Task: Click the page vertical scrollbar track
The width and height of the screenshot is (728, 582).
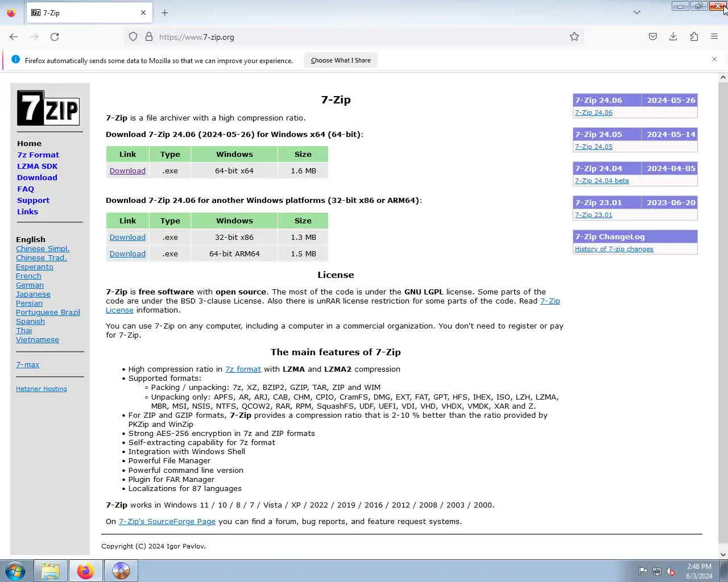Action: [723, 315]
